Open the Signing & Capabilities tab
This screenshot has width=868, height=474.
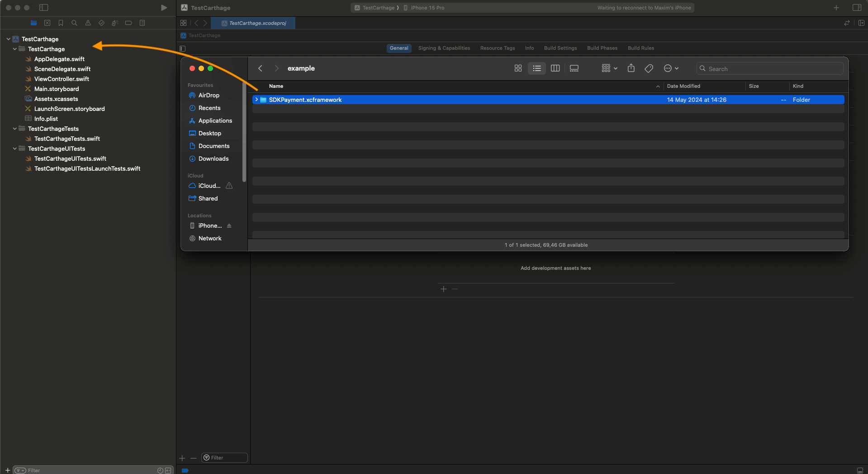(444, 48)
